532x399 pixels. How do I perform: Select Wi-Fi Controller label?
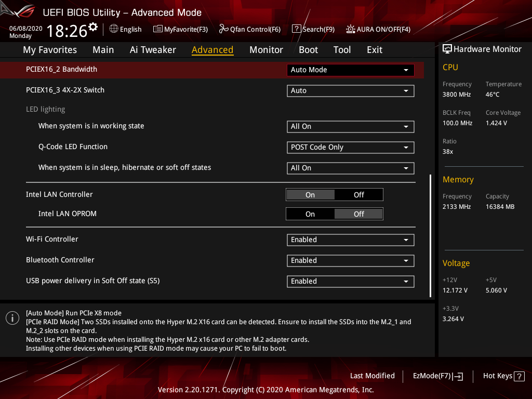(x=52, y=239)
